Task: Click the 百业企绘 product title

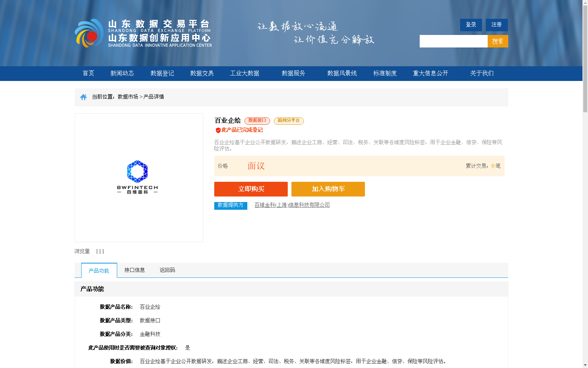Action: click(x=227, y=121)
